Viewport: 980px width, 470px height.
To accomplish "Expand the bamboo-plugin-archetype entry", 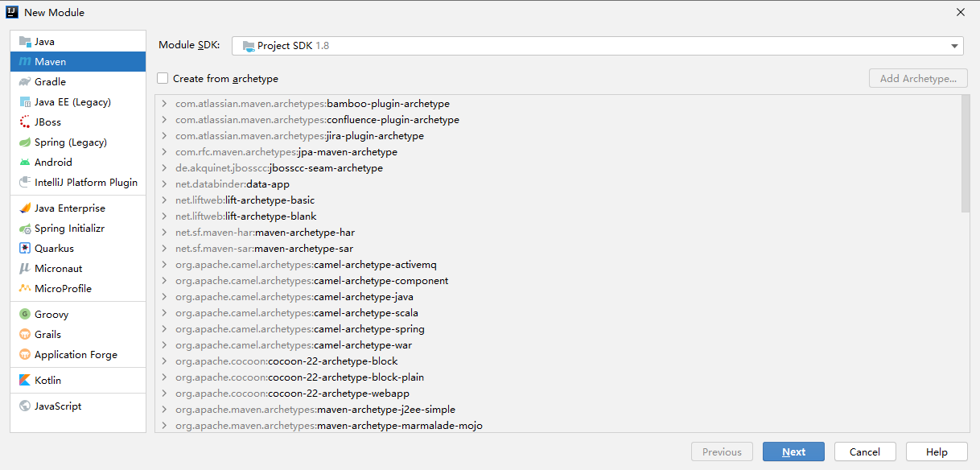I will [164, 104].
